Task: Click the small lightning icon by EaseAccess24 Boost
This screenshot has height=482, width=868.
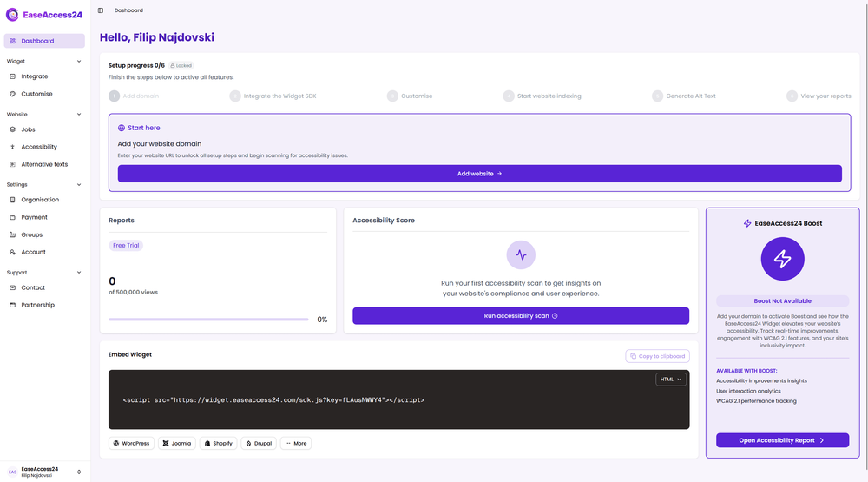Action: pos(747,223)
